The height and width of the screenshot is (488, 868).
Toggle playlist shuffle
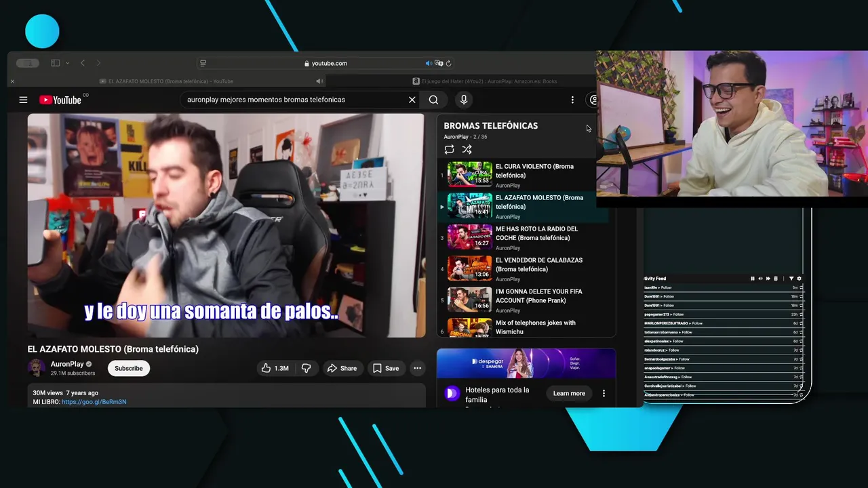point(467,149)
